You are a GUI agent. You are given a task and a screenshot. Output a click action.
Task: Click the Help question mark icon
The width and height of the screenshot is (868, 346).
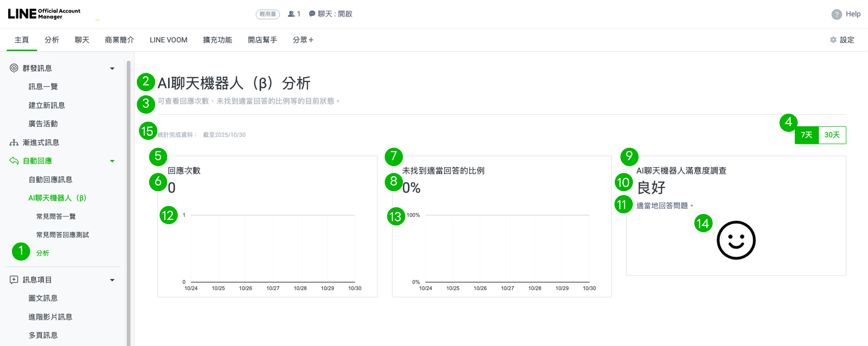[x=836, y=14]
